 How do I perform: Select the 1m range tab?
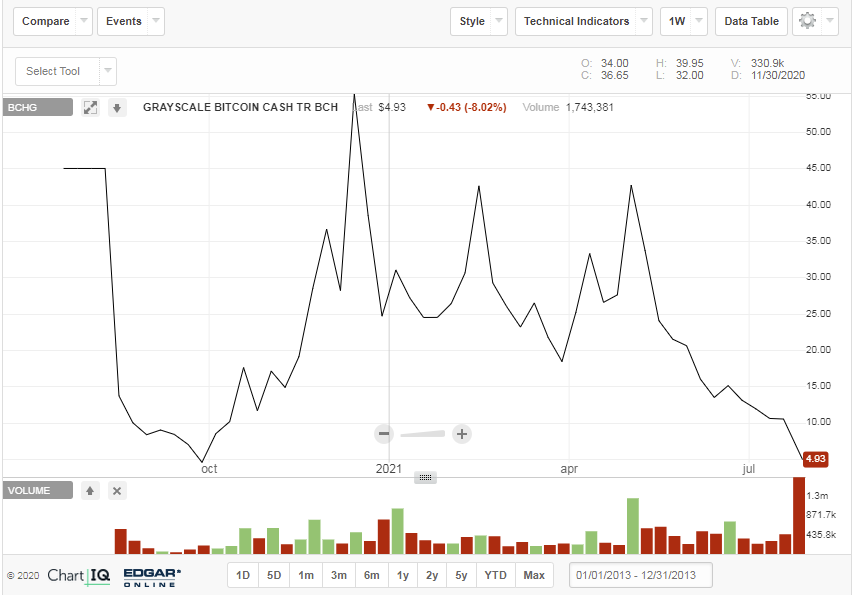[306, 575]
